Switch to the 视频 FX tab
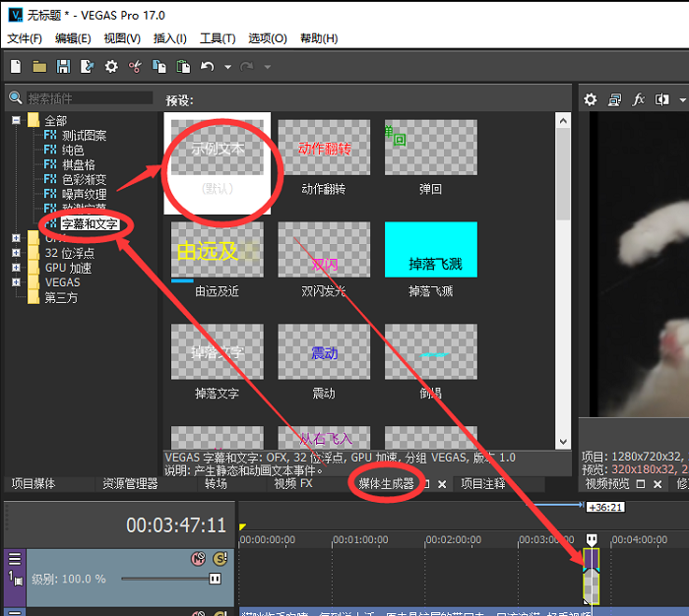Viewport: 689px width, 616px height. (293, 484)
